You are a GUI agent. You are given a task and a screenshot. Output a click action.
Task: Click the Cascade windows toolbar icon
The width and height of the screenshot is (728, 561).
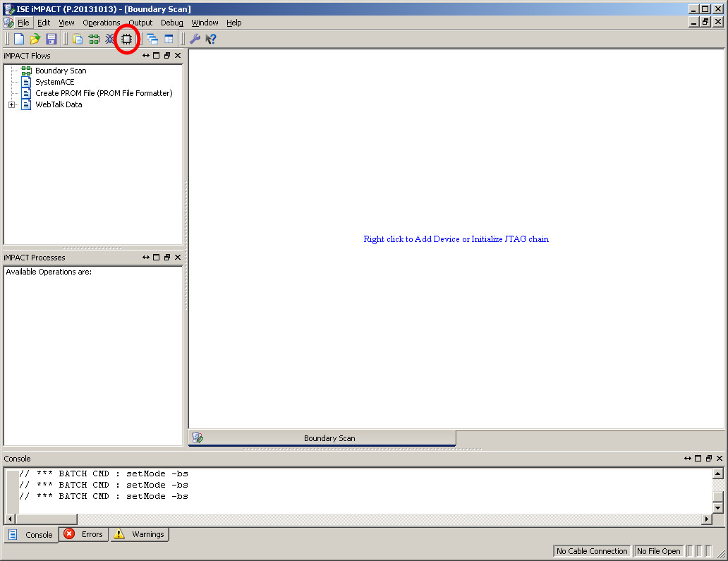pos(152,39)
